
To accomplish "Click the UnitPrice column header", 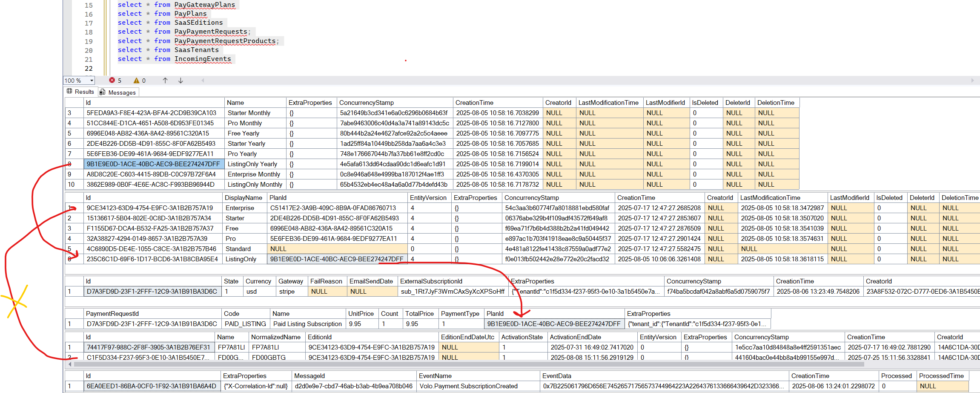I will point(362,314).
